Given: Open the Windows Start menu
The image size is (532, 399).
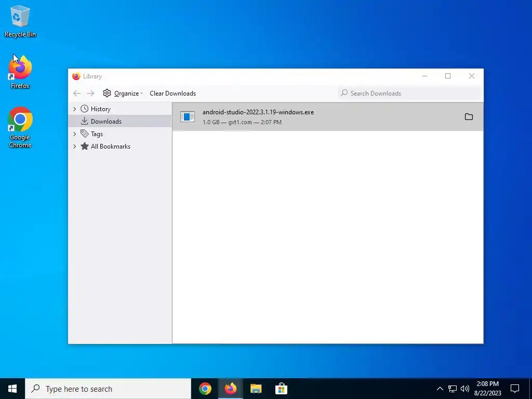Looking at the screenshot, I should coord(12,389).
